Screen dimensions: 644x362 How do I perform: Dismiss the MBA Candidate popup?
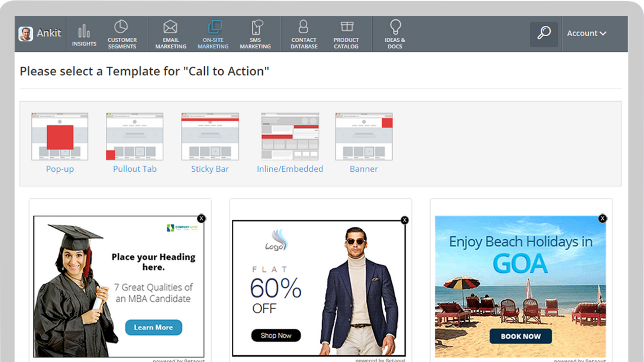[x=201, y=218]
